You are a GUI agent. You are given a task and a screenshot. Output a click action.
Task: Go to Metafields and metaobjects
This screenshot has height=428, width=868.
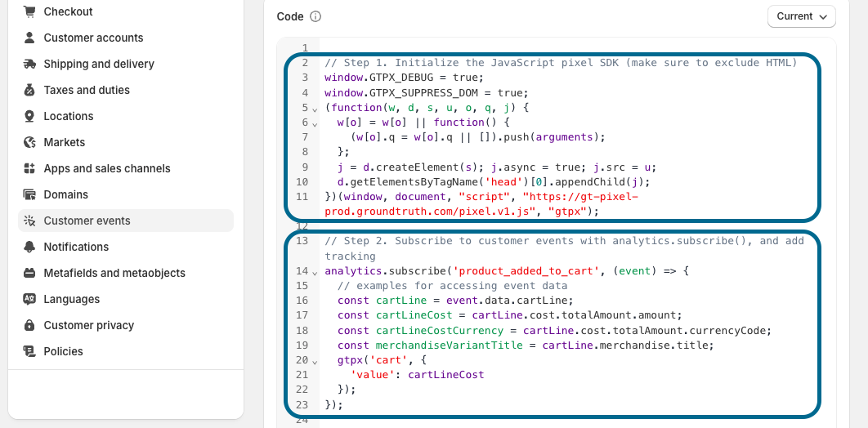click(x=114, y=273)
